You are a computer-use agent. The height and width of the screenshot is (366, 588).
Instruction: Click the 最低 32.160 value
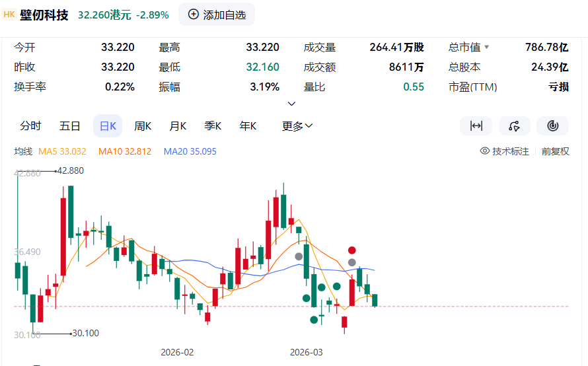point(262,67)
